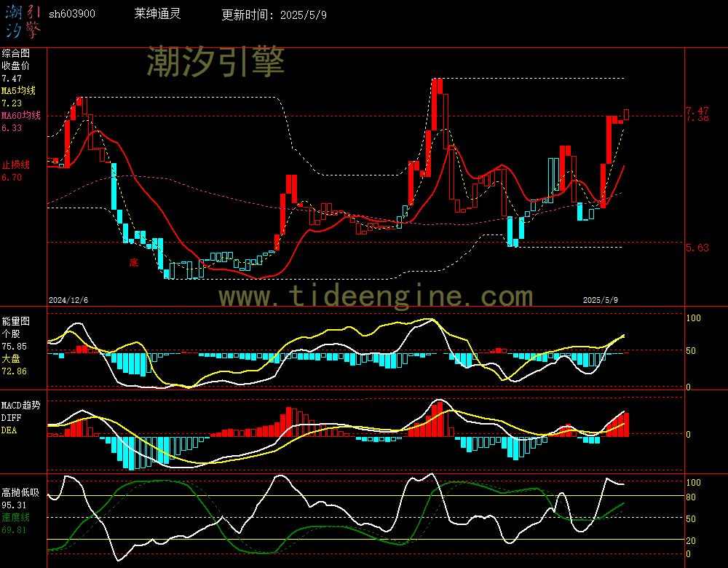This screenshot has height=568, width=728.
Task: Click the 潮汐引擎 logo in top-left corner
Action: (23, 21)
